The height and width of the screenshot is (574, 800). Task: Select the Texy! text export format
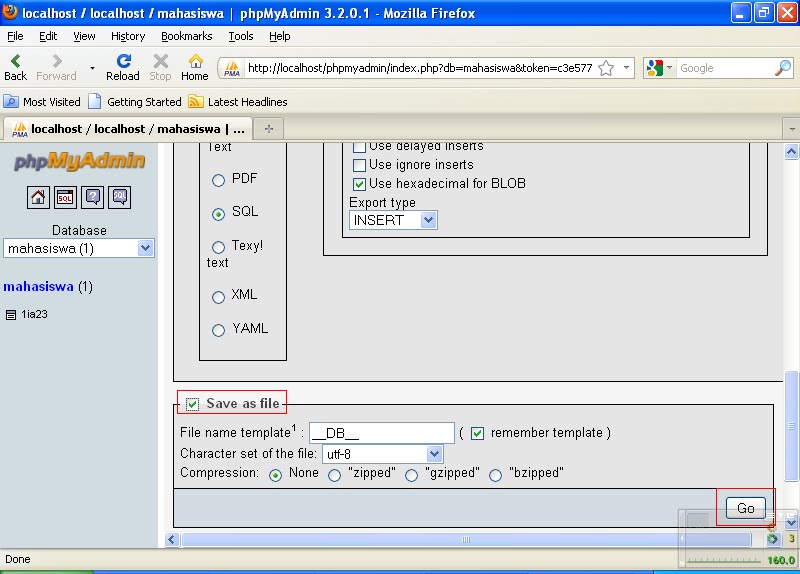coord(218,247)
